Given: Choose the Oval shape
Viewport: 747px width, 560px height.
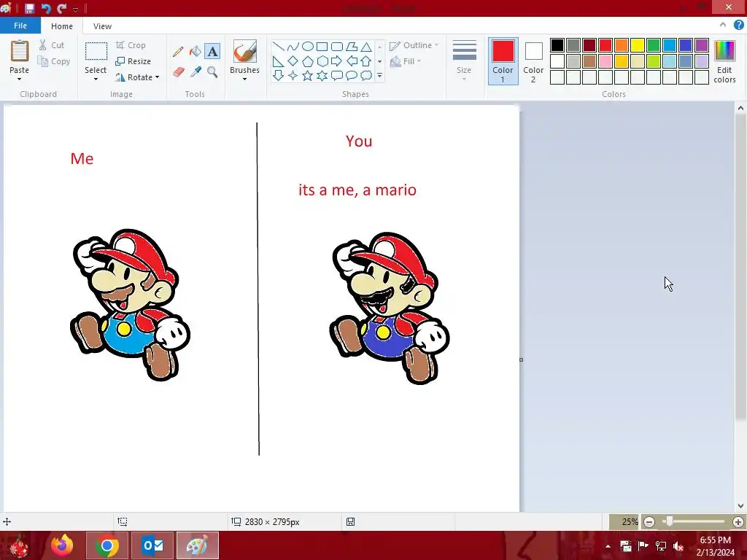Looking at the screenshot, I should coord(308,46).
